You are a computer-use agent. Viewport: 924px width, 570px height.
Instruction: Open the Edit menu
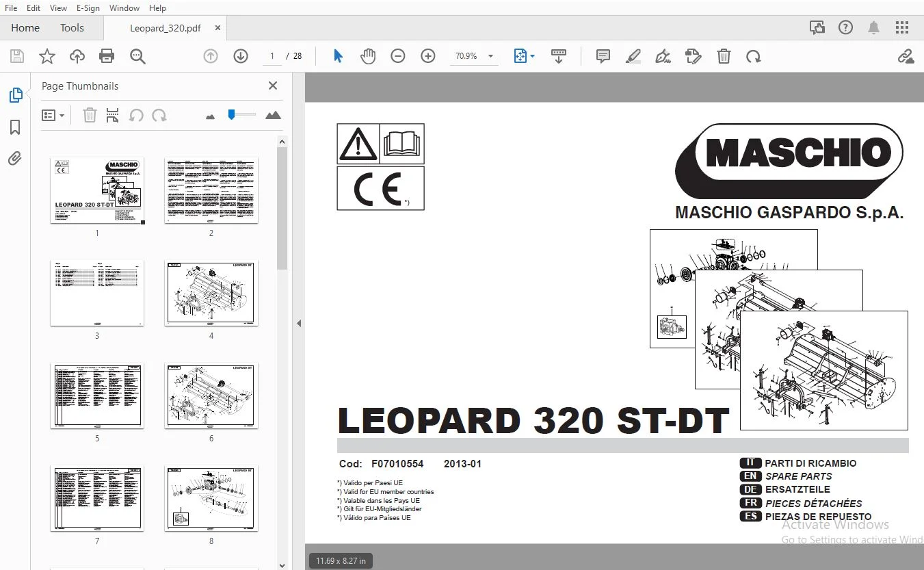click(x=34, y=8)
